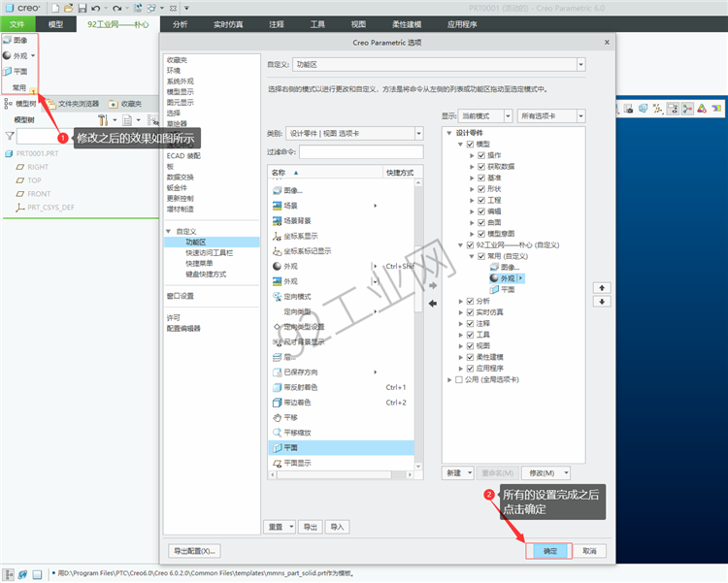Open the 当前模式 display dropdown
728x583 pixels.
pyautogui.click(x=508, y=116)
